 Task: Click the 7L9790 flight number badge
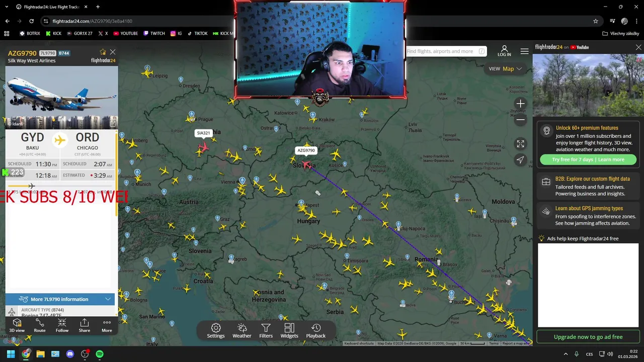tap(47, 53)
